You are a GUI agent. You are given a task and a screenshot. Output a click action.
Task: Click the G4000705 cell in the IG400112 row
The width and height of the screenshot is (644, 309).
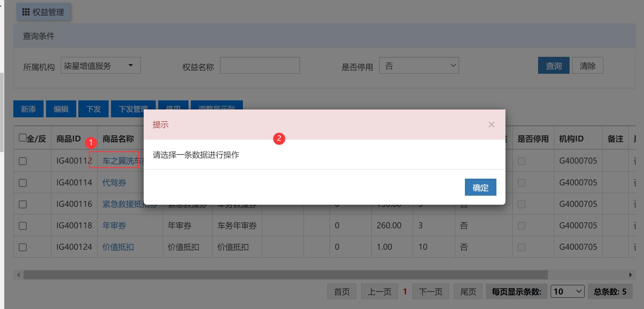click(578, 161)
